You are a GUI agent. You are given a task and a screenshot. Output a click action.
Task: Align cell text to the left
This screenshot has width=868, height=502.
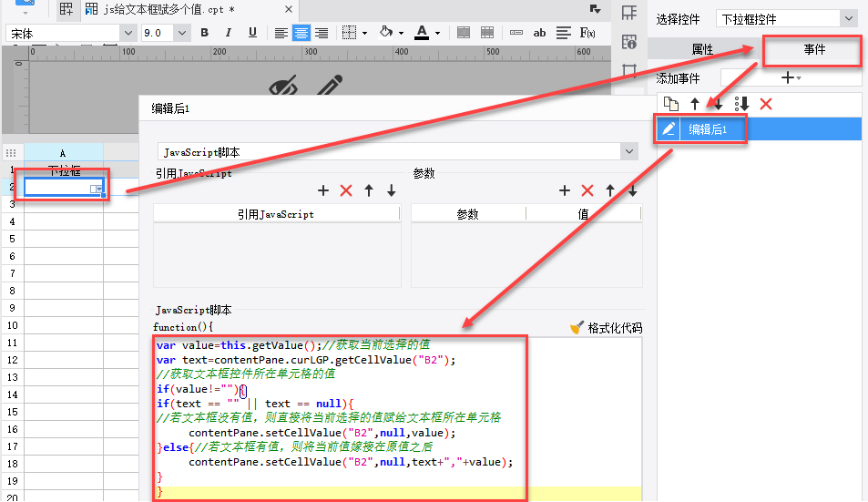point(281,33)
